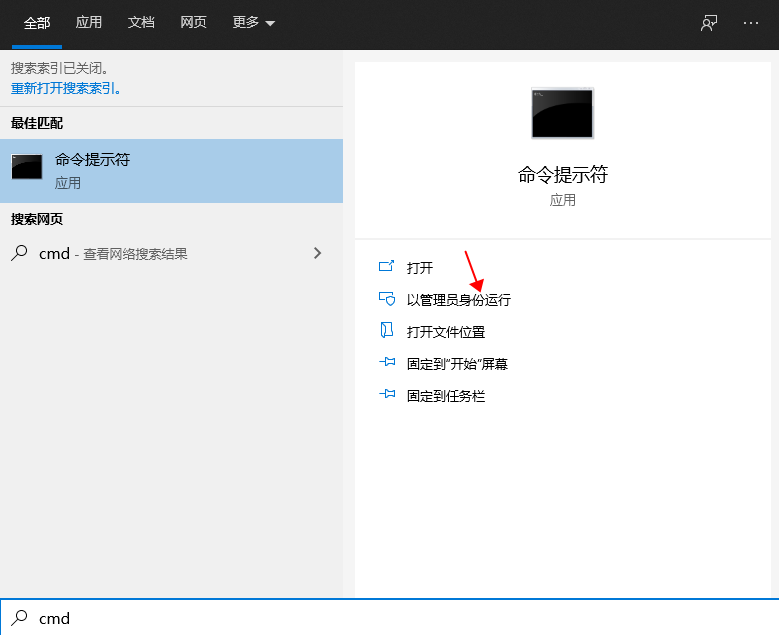
Task: Open the three-dots options menu
Action: coord(751,23)
